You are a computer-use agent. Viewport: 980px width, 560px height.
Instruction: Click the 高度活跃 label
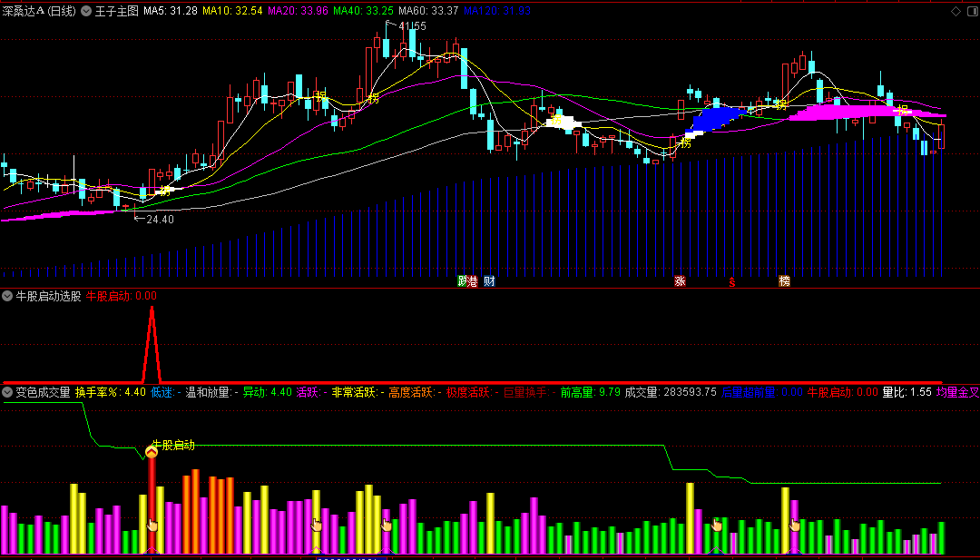(x=416, y=392)
